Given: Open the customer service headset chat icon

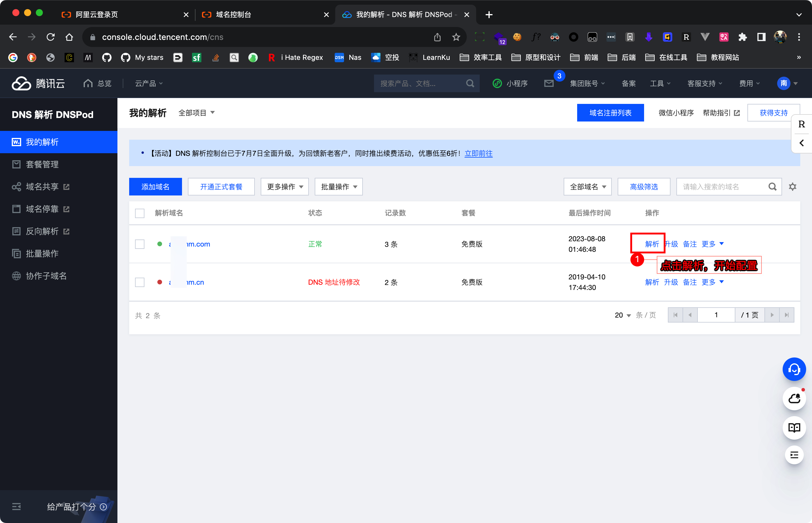Looking at the screenshot, I should 794,369.
